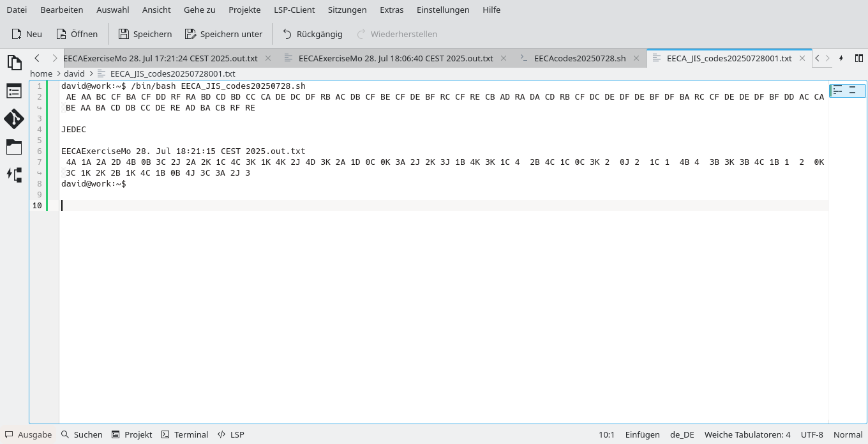
Task: Close the EECA_JIS_codes20250728001.txt tab
Action: tap(802, 57)
